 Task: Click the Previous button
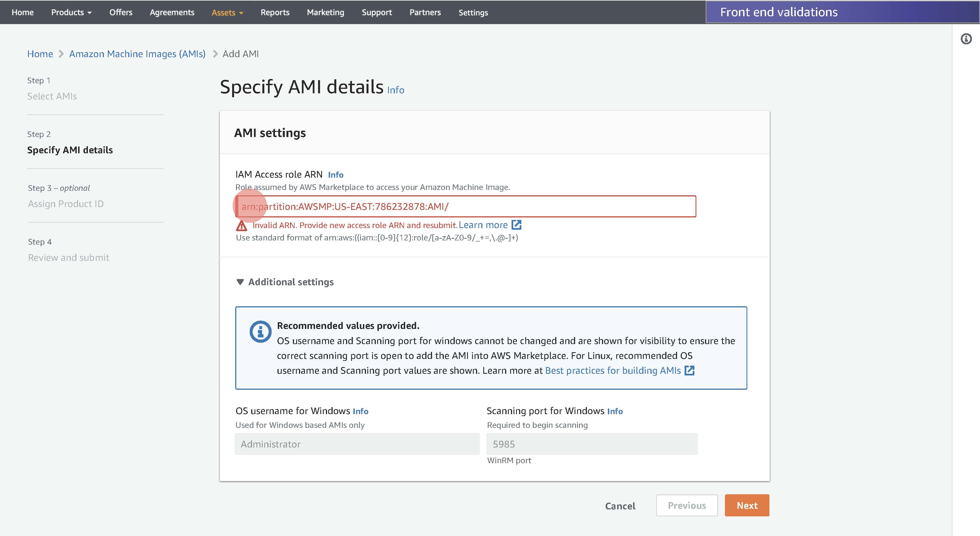tap(687, 505)
